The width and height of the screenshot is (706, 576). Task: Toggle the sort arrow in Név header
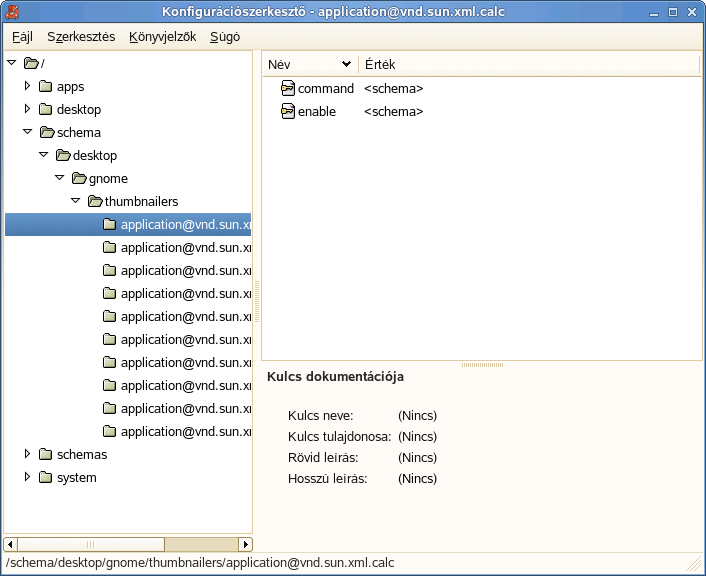coord(346,64)
